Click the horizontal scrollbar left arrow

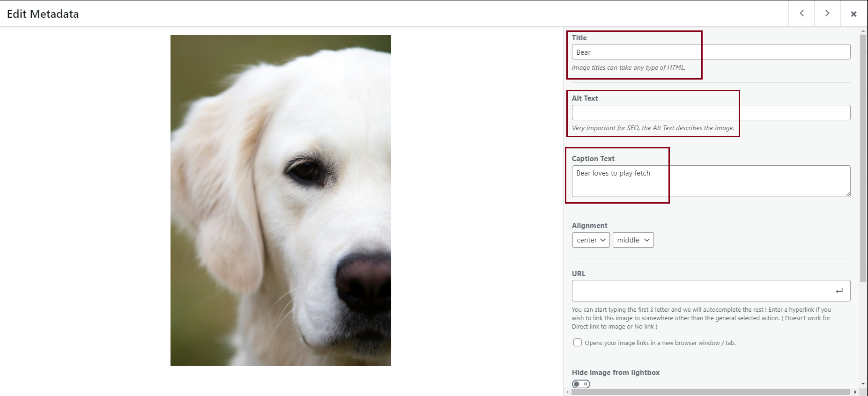pyautogui.click(x=568, y=392)
